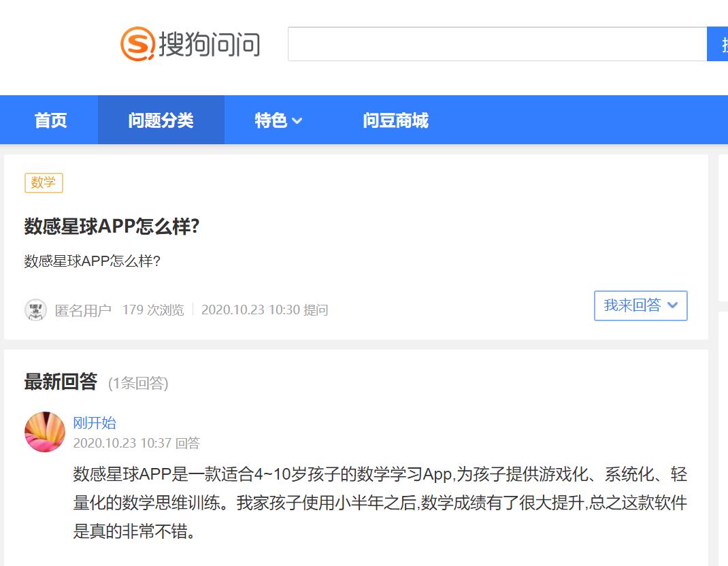Click the 179 次浏览 view count
This screenshot has height=566, width=728.
[153, 310]
